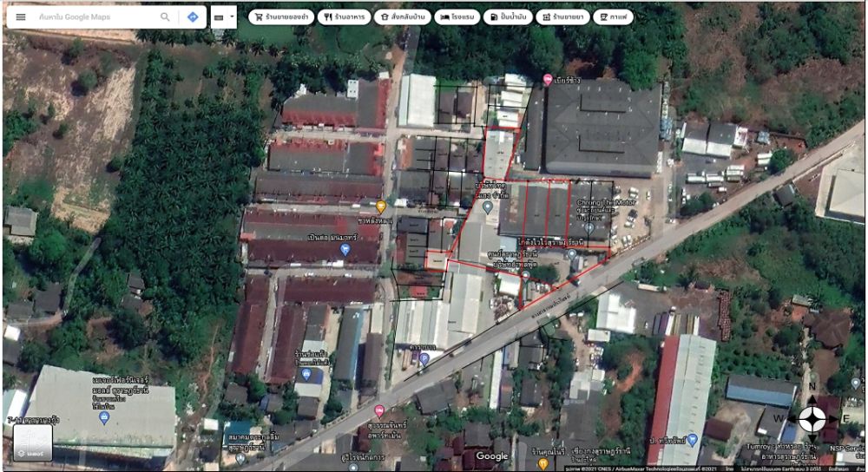Viewport: 868px width, 472px height.
Task: Click the blue directions icon
Action: [x=193, y=16]
